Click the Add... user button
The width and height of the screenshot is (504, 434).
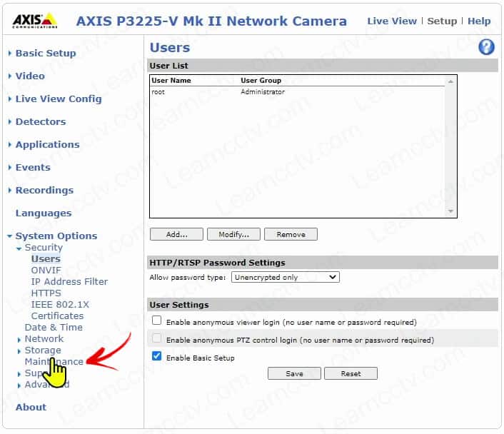point(176,234)
